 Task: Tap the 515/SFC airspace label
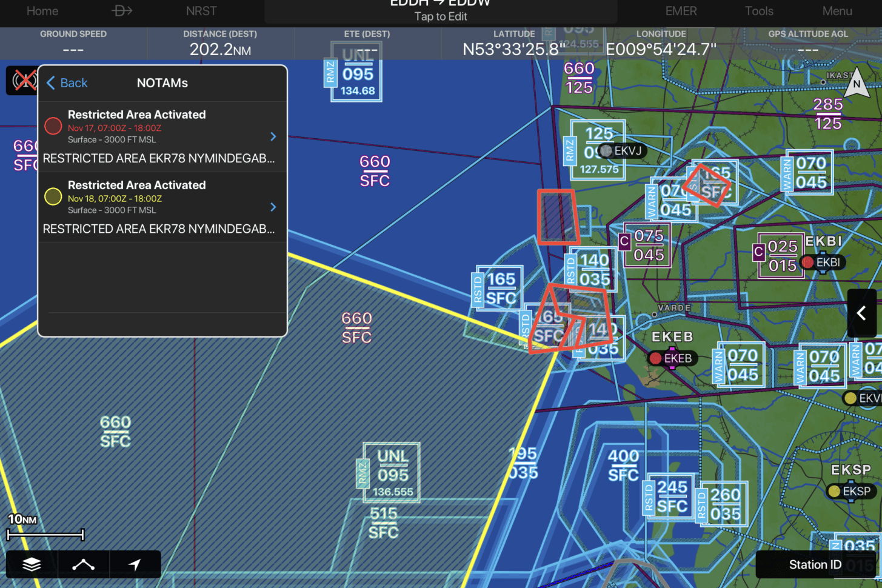pos(383,523)
